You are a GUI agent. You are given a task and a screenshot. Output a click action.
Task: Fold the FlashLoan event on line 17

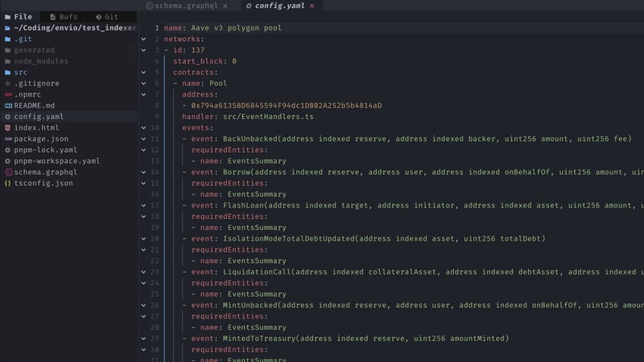tap(144, 205)
